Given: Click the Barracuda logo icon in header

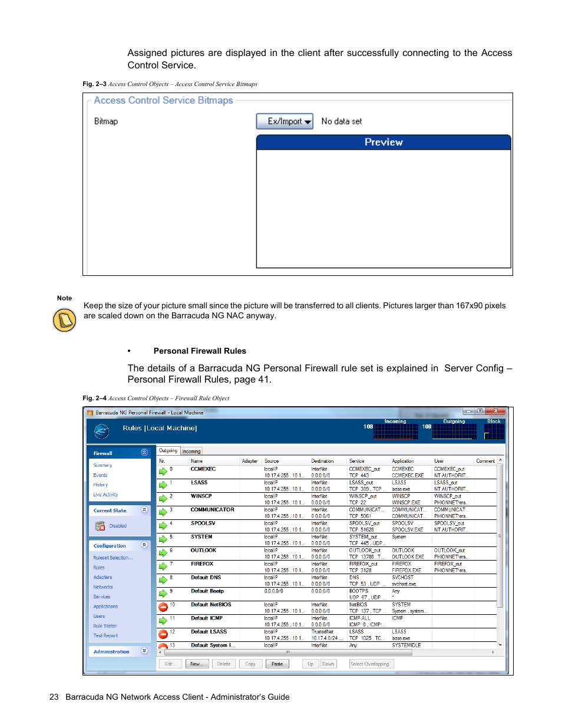Looking at the screenshot, I should pyautogui.click(x=101, y=431).
